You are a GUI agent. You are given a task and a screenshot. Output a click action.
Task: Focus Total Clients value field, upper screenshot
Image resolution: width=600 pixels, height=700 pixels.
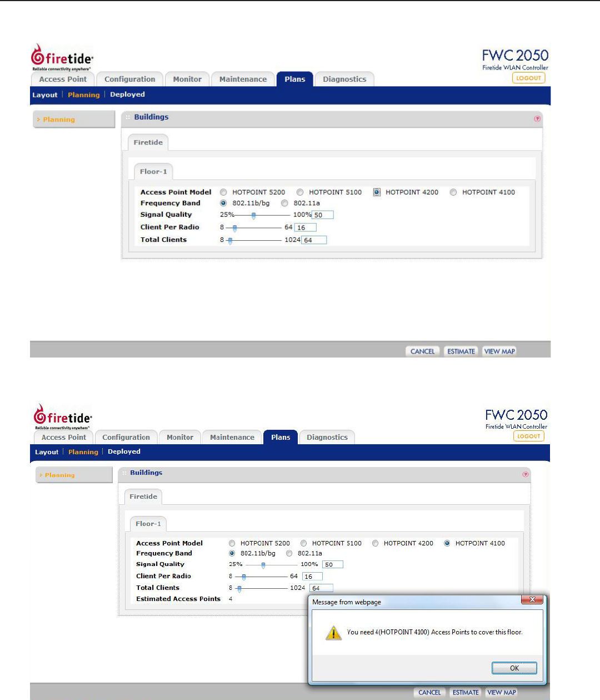[x=314, y=240]
